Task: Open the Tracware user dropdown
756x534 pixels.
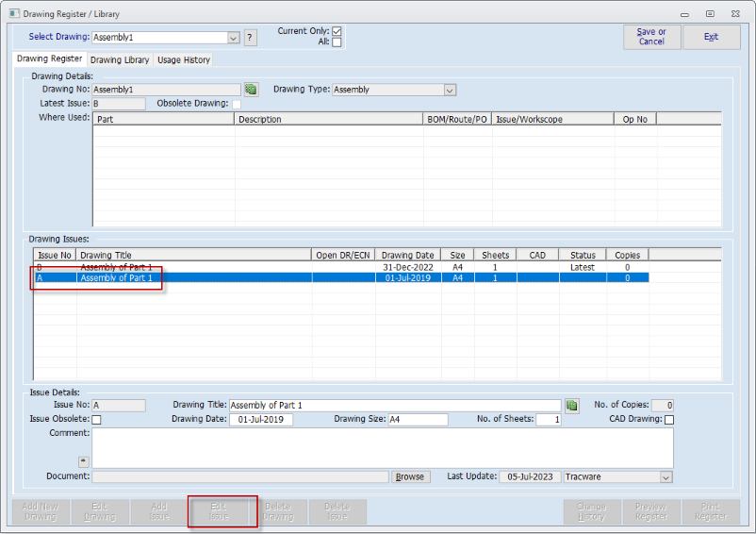Action: [666, 477]
